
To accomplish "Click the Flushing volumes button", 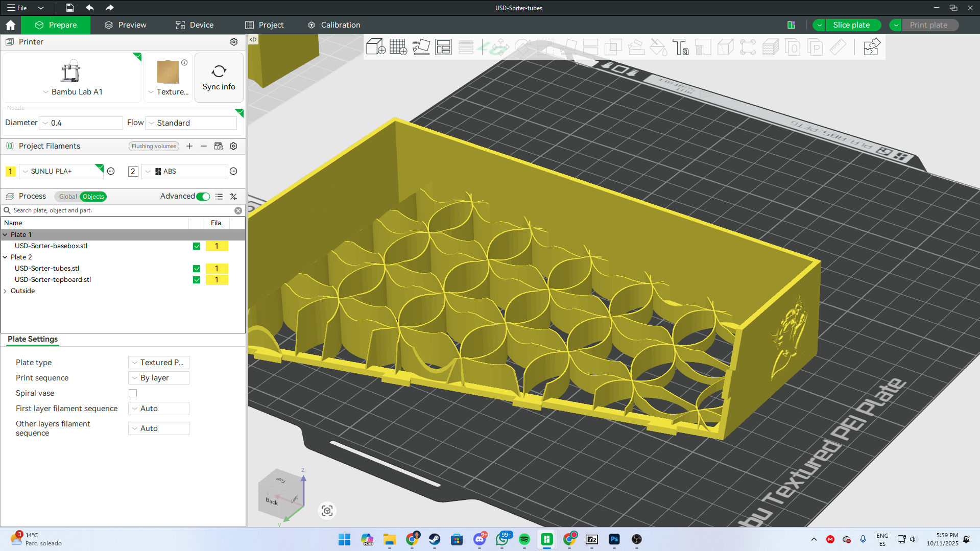I will pos(154,146).
